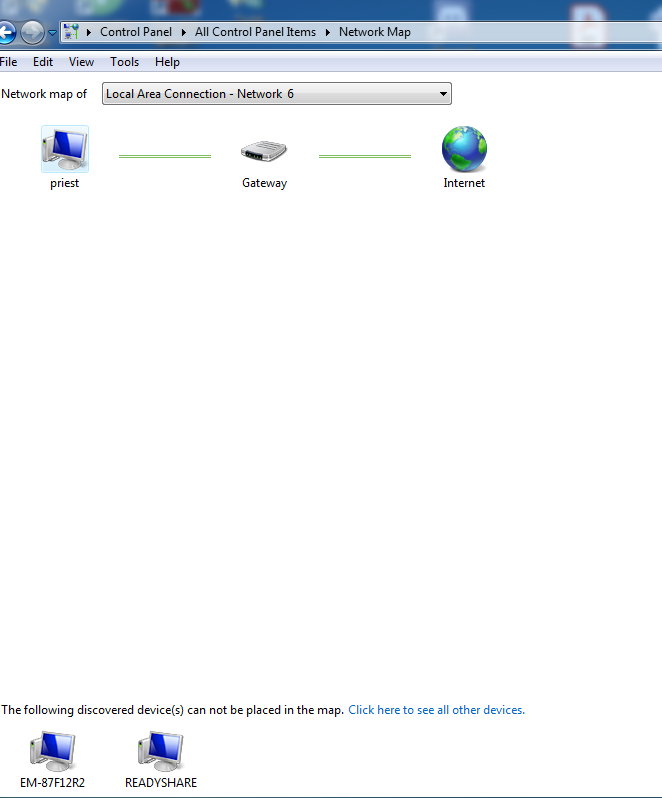Click the EM-87F12R2 label
Viewport: 662px width, 798px height.
click(52, 783)
